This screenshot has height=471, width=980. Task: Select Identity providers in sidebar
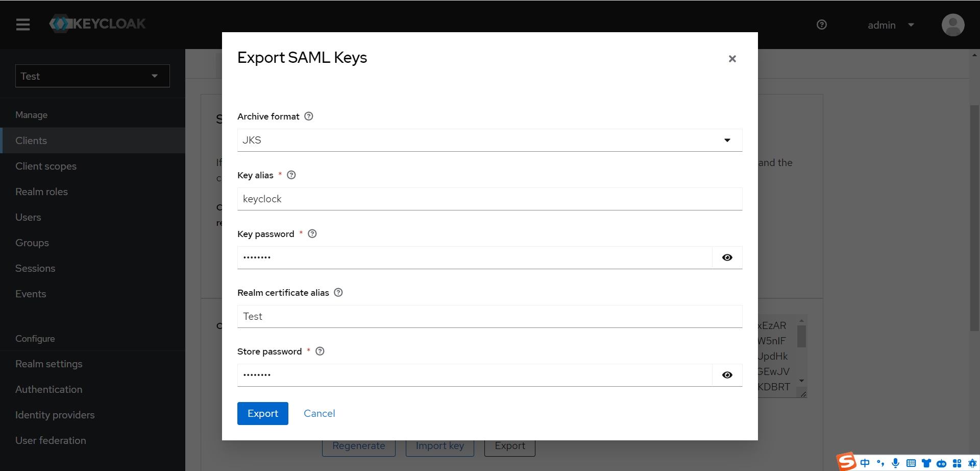[x=55, y=415]
